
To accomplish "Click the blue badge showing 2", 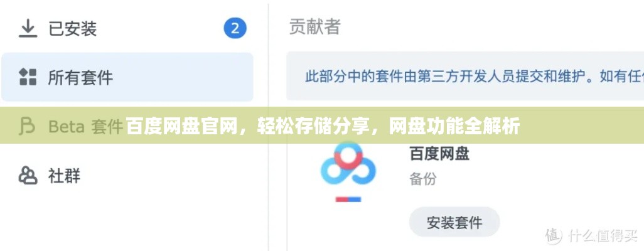I will pos(235,28).
